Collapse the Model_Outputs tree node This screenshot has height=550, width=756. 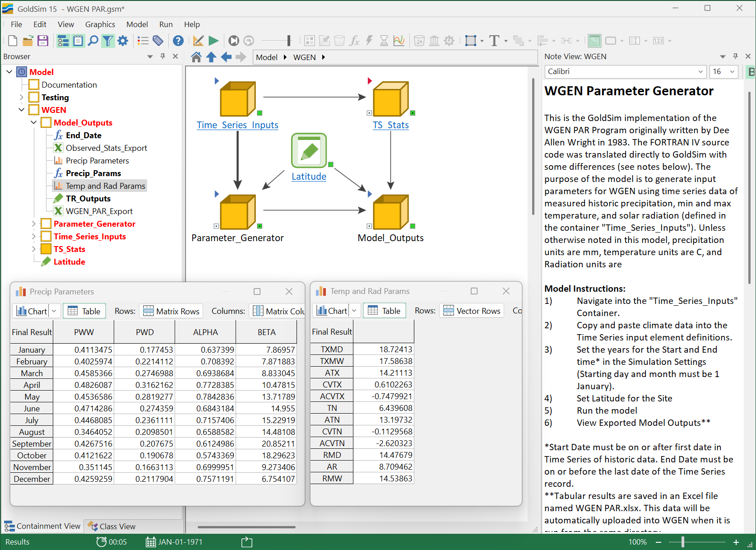click(33, 122)
